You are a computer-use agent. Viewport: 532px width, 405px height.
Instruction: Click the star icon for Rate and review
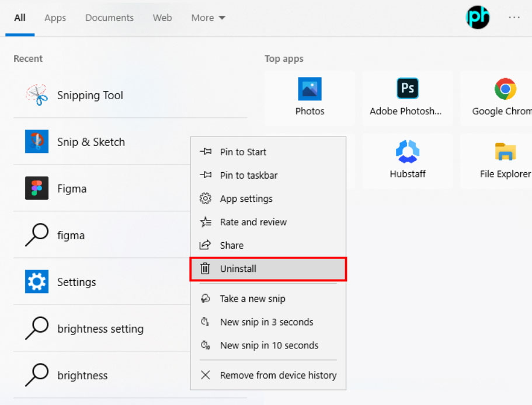(206, 222)
